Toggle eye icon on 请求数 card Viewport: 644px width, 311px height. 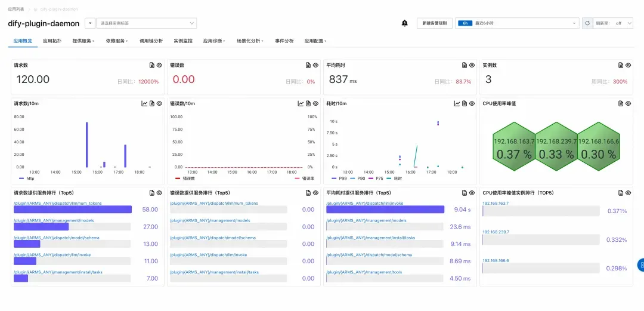159,65
